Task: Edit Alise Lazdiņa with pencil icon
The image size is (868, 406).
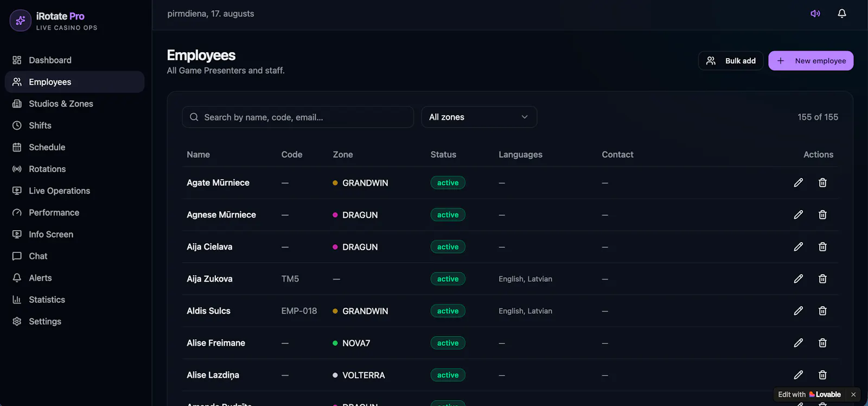Action: (x=799, y=375)
